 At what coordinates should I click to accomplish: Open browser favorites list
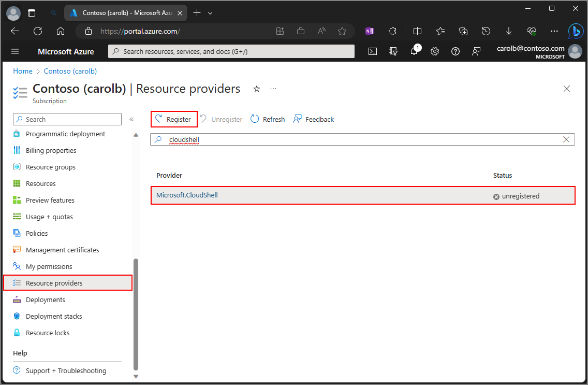coord(440,31)
